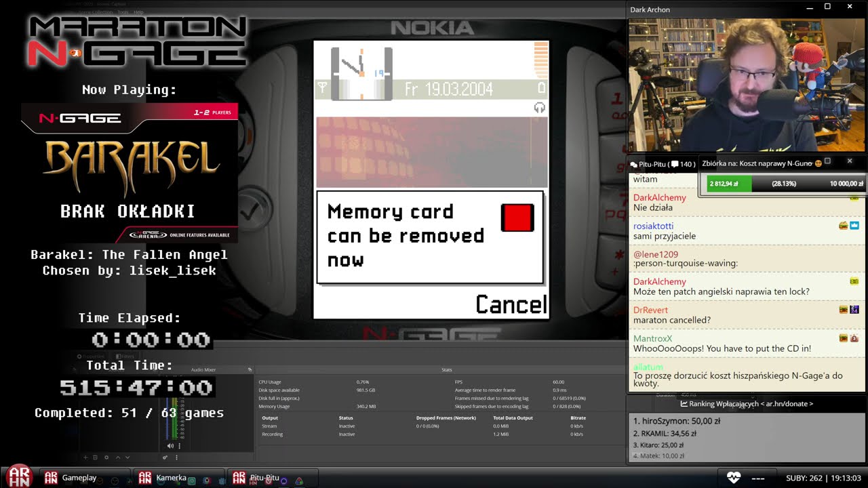Click the username rosiaktotti in chat
This screenshot has height=488, width=868.
[x=654, y=226]
